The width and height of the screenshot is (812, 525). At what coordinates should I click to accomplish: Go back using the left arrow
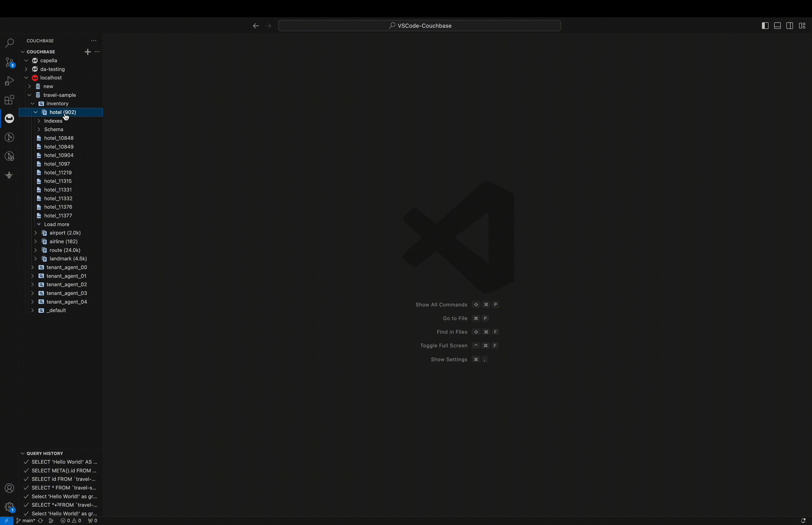pos(256,26)
